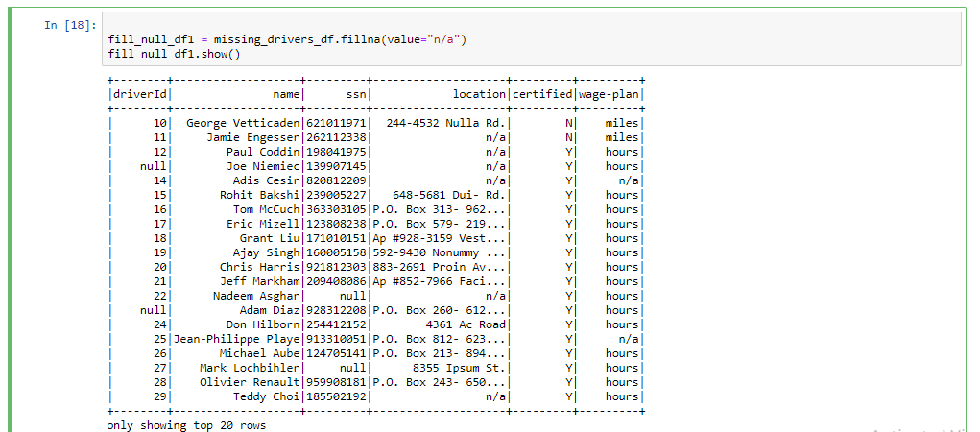The height and width of the screenshot is (432, 980).
Task: Click the null ssn value for Nadeem Asghar
Action: click(x=352, y=296)
